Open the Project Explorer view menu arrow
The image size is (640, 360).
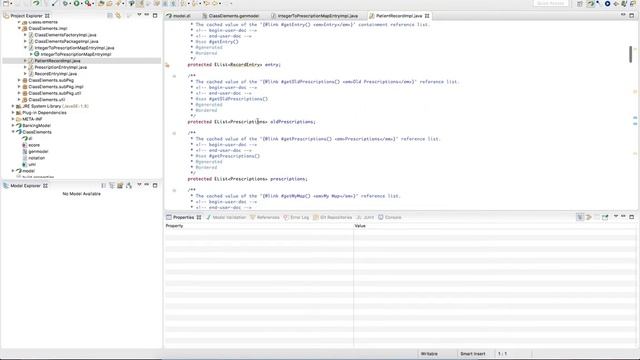pyautogui.click(x=139, y=15)
